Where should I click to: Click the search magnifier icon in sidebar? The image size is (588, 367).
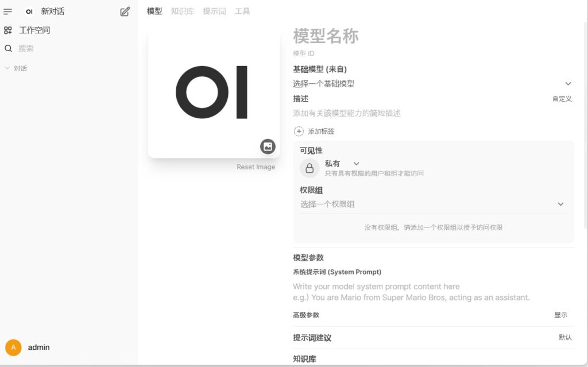(8, 48)
